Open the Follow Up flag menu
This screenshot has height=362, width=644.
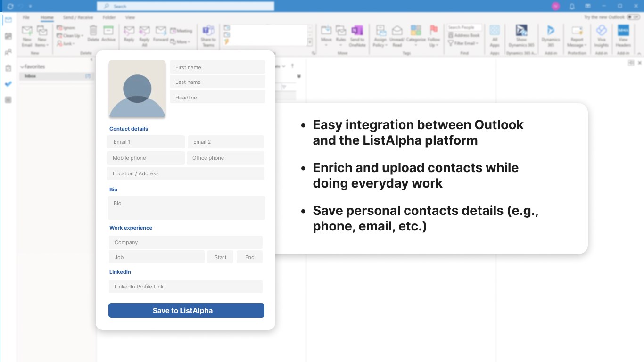[434, 36]
